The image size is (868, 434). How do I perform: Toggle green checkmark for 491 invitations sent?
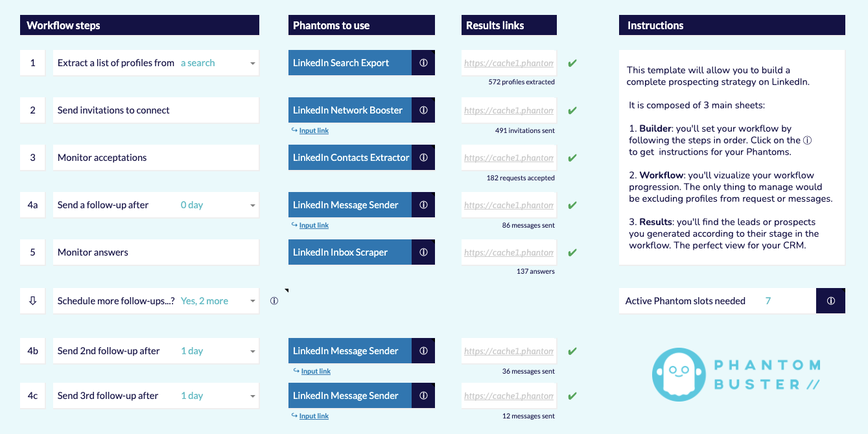tap(572, 111)
